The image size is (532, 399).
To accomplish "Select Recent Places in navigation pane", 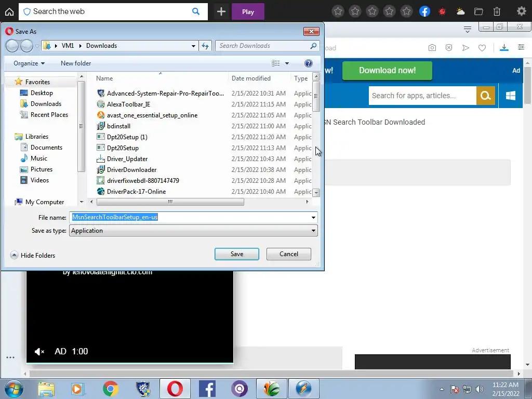I will (x=49, y=115).
